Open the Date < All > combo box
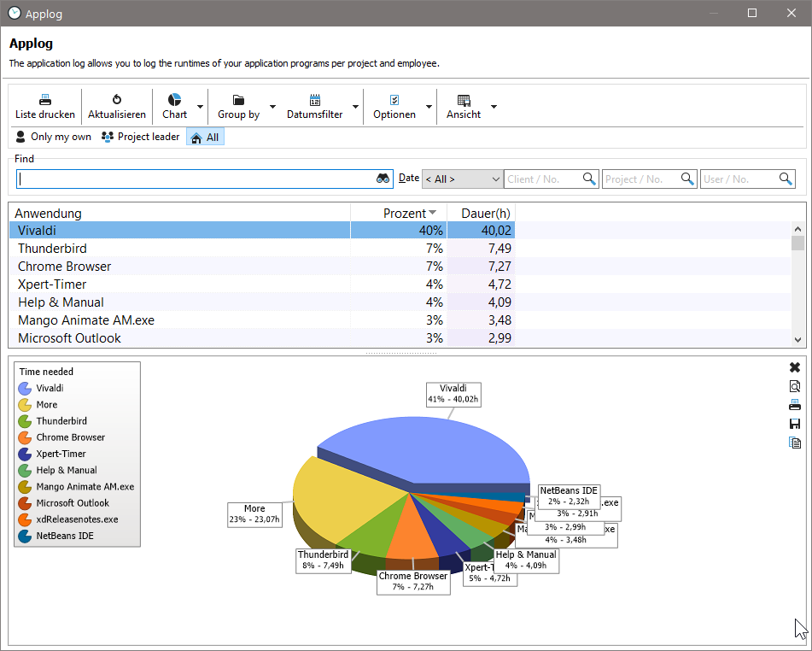Screen dimensions: 812x651 [x=463, y=179]
